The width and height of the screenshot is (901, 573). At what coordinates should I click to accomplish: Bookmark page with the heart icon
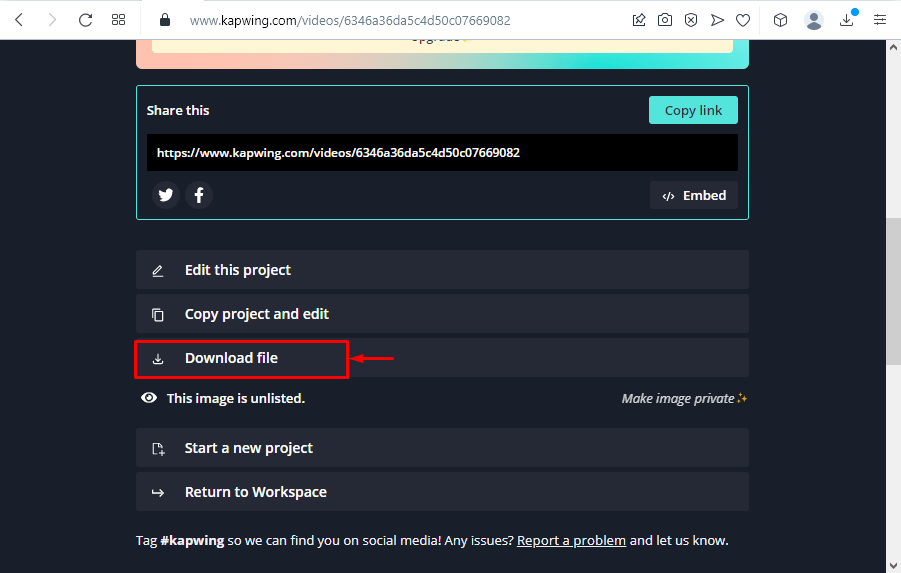(743, 20)
